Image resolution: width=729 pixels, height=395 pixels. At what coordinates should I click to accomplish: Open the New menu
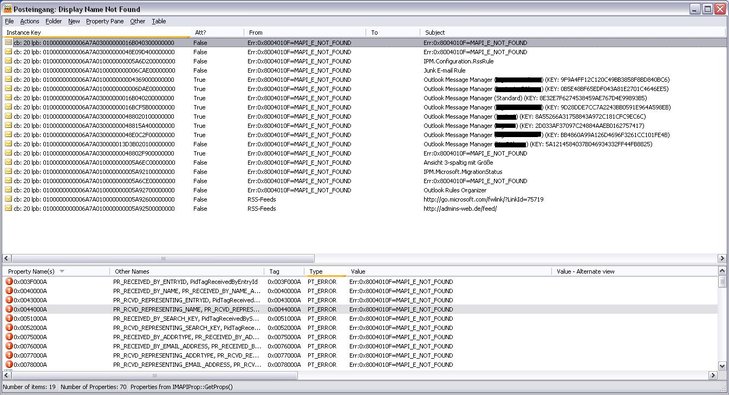click(74, 21)
